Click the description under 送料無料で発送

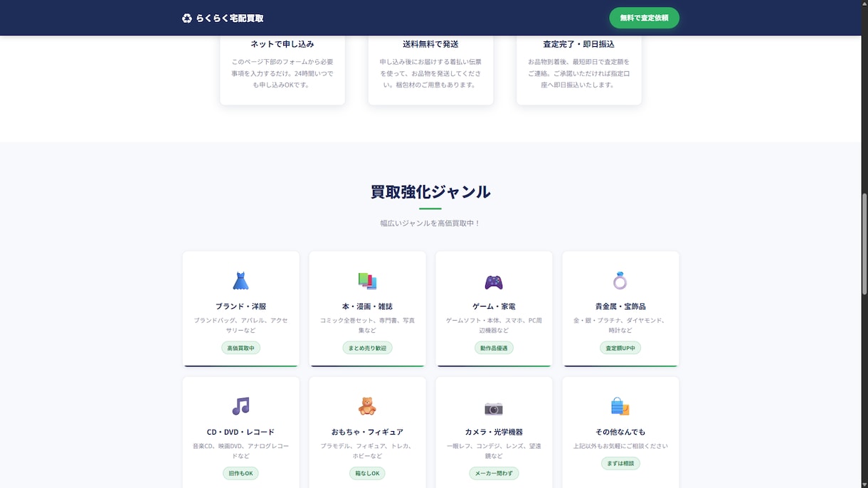pos(430,73)
